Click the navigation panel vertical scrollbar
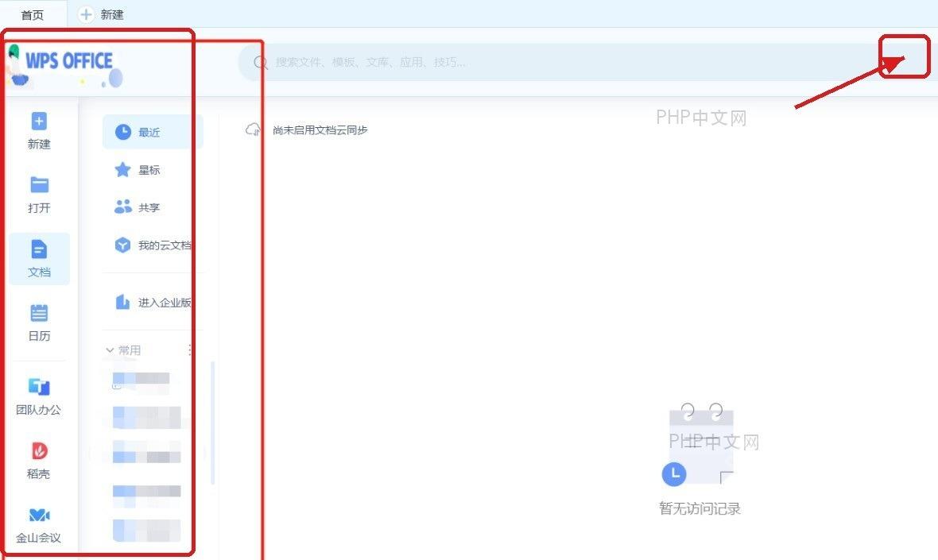Image resolution: width=938 pixels, height=560 pixels. (x=213, y=423)
